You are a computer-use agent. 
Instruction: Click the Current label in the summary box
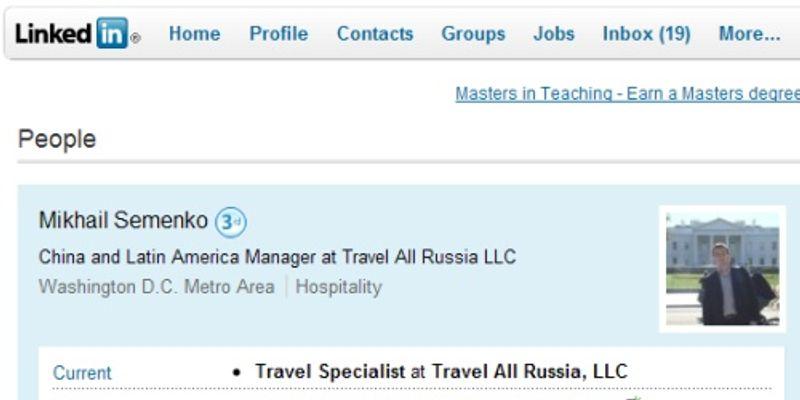pos(82,373)
